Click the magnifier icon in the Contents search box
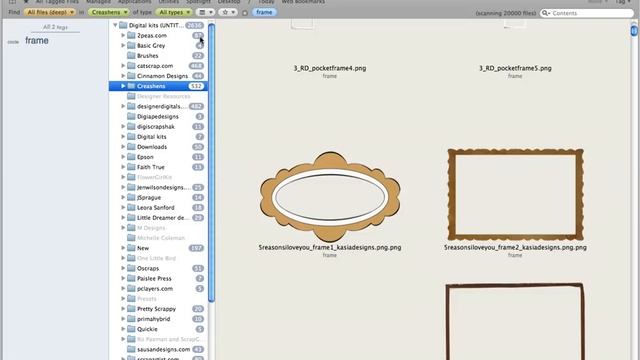640x360 pixels. pos(545,13)
